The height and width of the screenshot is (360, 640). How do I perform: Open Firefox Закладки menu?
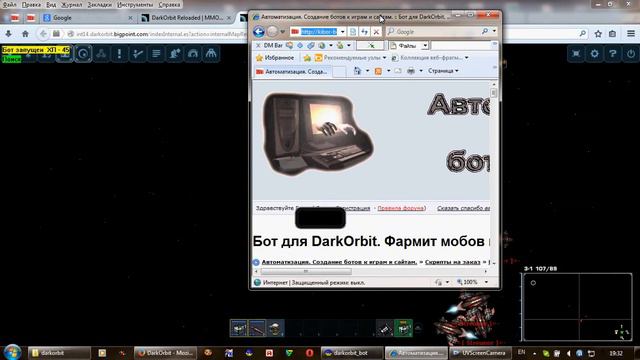(100, 5)
